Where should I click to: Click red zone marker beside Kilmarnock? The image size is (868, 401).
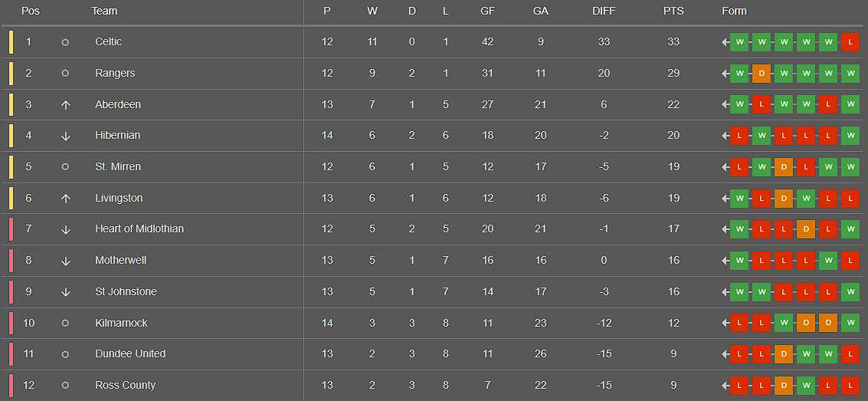pos(11,323)
